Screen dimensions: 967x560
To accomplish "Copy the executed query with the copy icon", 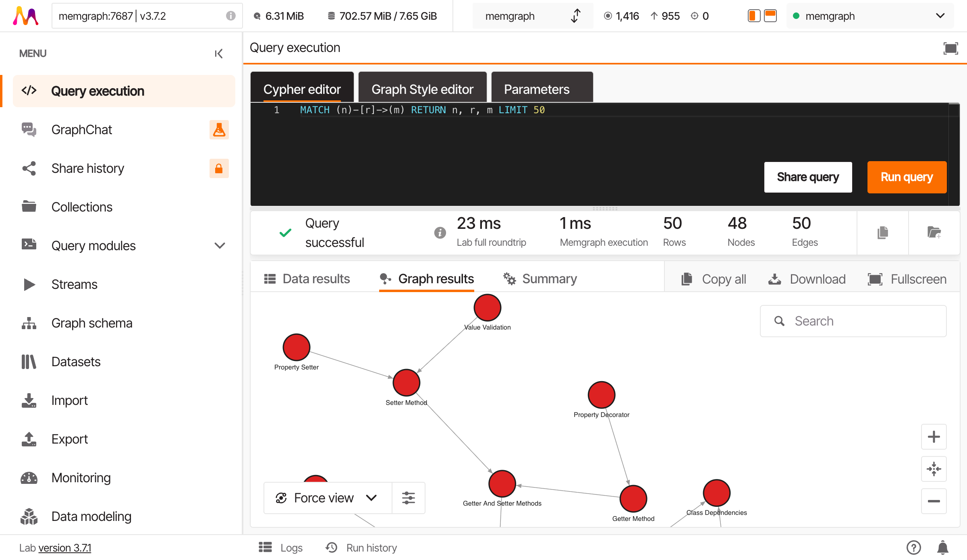I will click(x=882, y=233).
